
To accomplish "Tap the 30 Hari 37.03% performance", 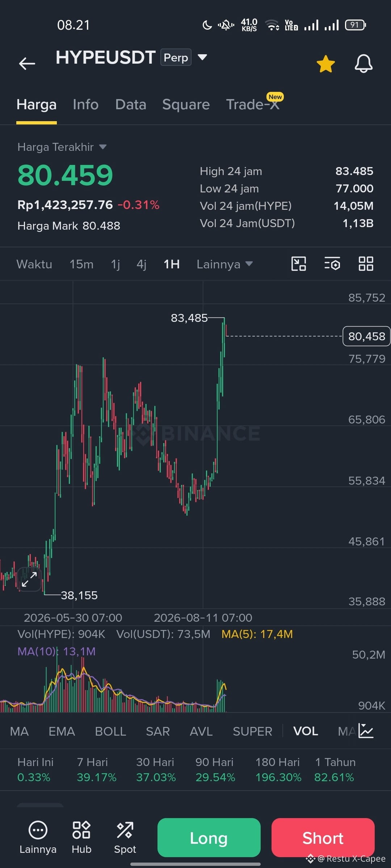I will click(156, 770).
